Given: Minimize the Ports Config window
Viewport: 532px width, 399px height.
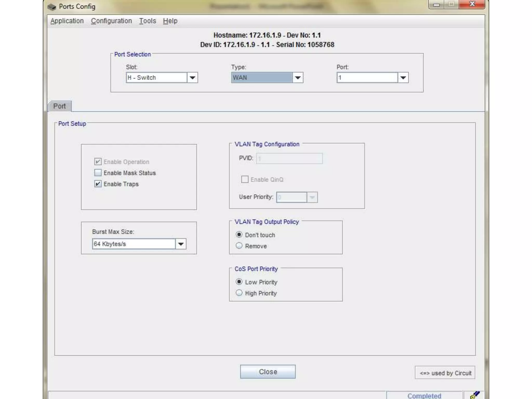Looking at the screenshot, I should coord(437,4).
